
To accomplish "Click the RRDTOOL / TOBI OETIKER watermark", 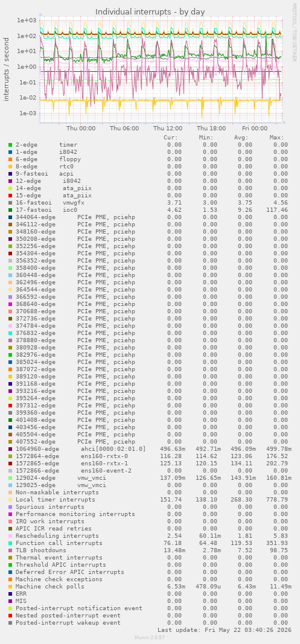I will click(294, 33).
